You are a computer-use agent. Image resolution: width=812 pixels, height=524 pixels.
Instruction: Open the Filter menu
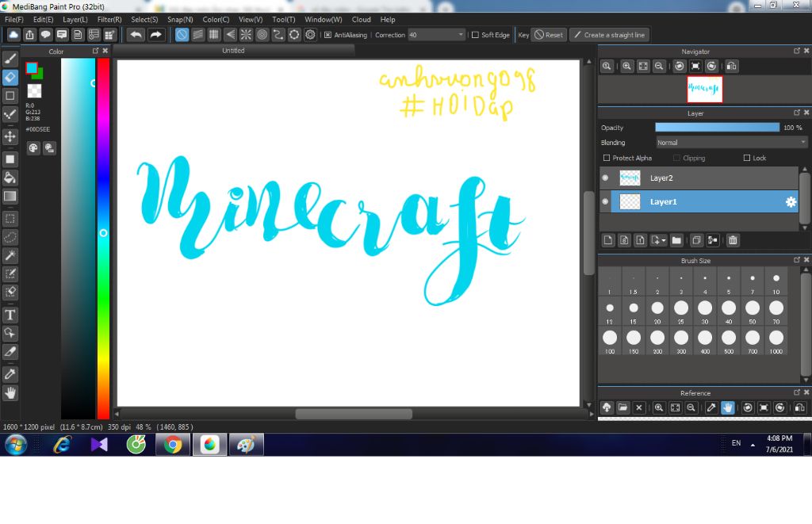tap(109, 20)
